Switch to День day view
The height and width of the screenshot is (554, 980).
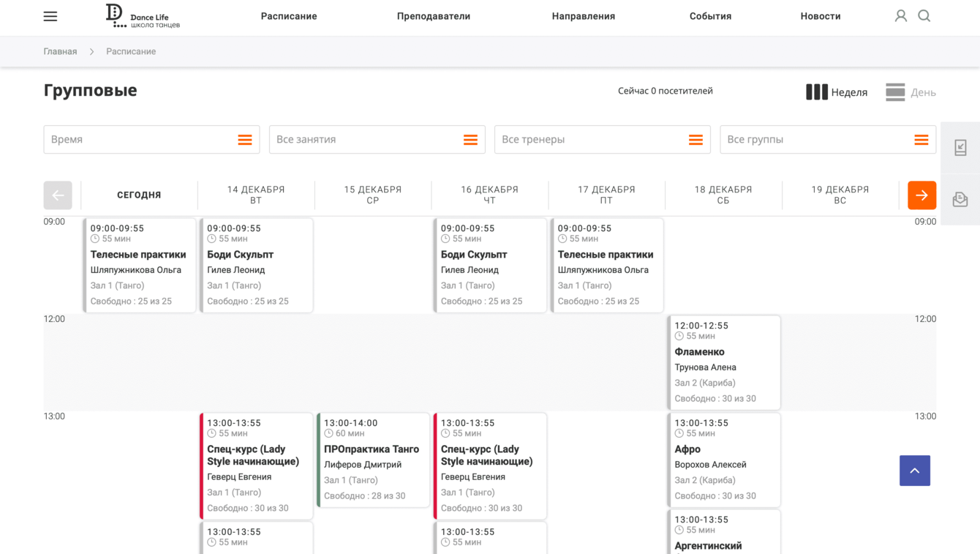(911, 92)
